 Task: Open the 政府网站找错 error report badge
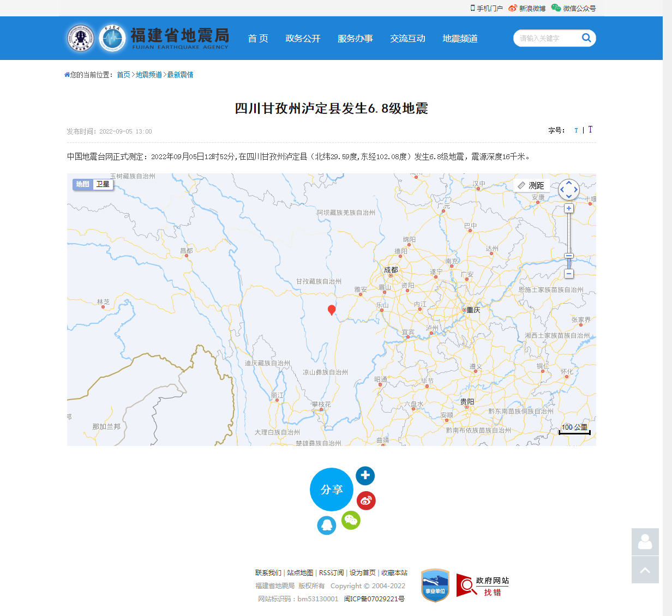[x=483, y=586]
